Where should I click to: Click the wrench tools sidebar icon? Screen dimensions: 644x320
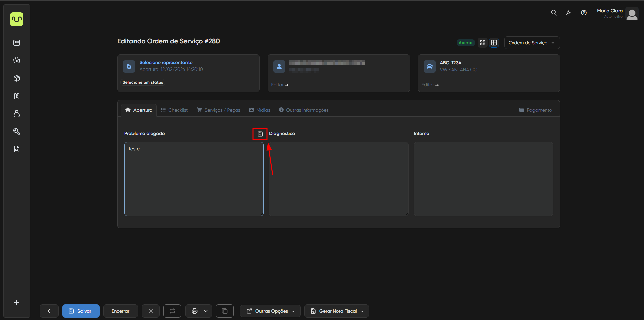click(x=17, y=131)
